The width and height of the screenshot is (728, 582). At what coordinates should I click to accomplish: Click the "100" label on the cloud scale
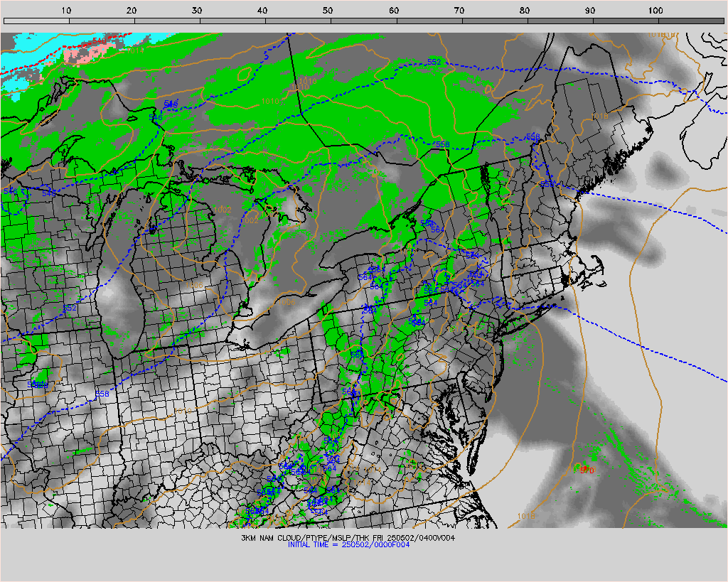[x=655, y=10]
